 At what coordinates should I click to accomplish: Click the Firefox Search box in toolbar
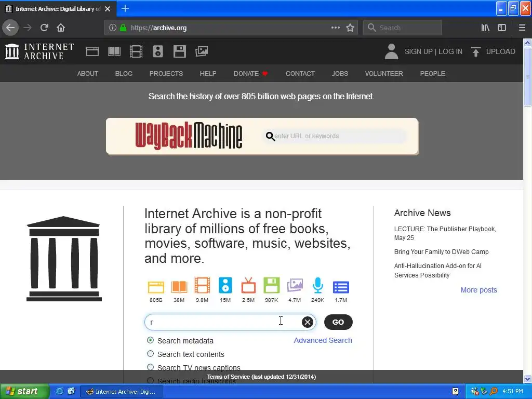click(x=403, y=28)
